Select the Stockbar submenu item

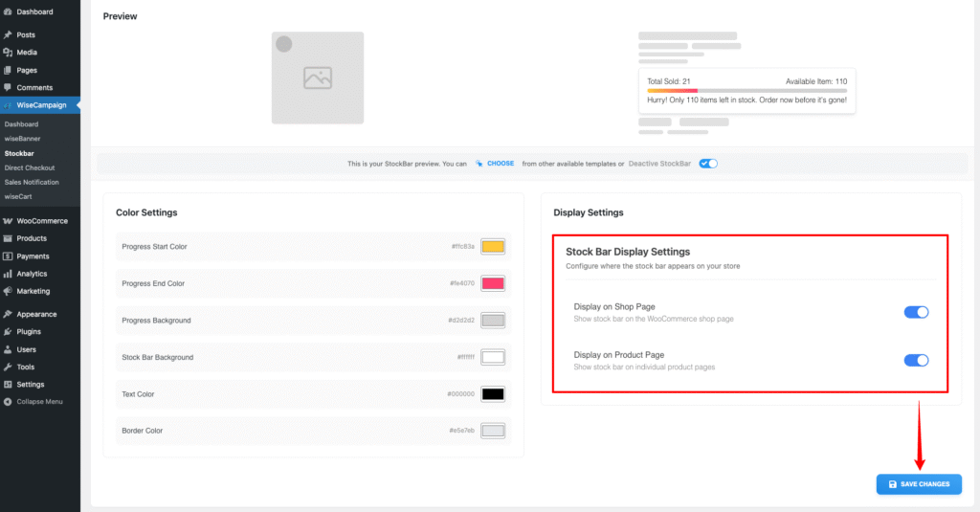[19, 153]
